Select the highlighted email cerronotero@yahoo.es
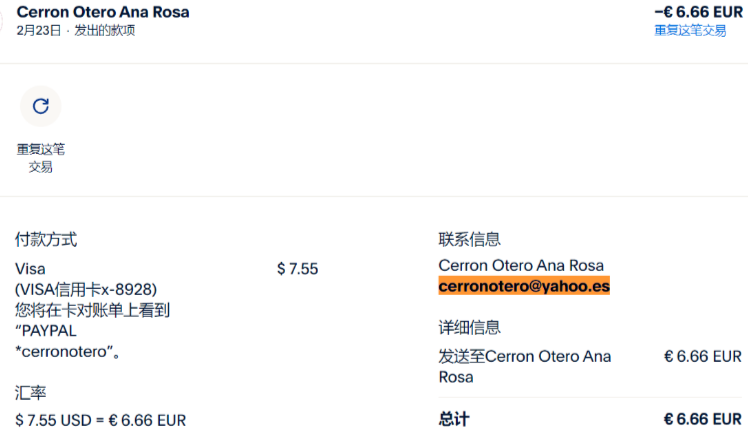 (524, 286)
